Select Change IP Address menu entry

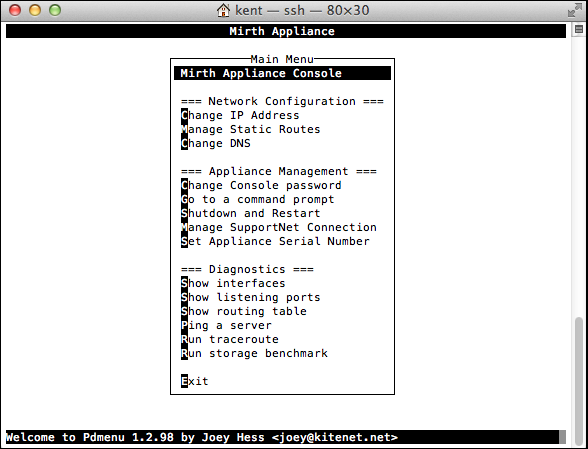(x=240, y=115)
